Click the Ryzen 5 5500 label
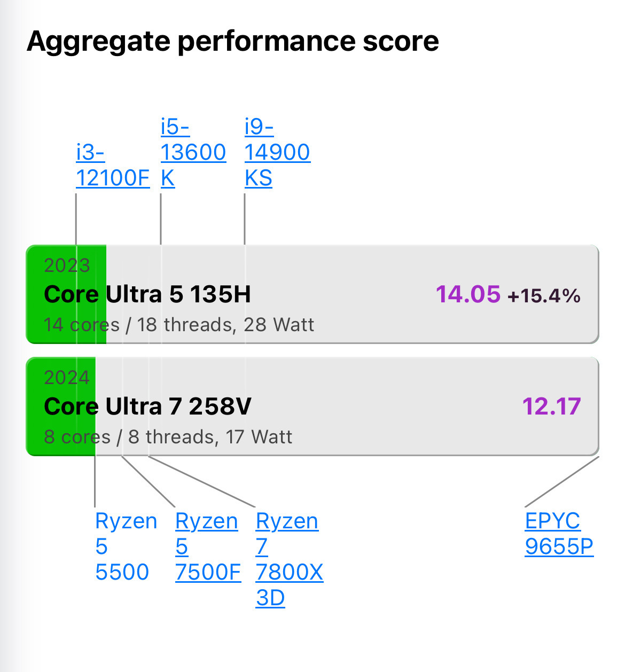This screenshot has width=625, height=672. click(126, 546)
